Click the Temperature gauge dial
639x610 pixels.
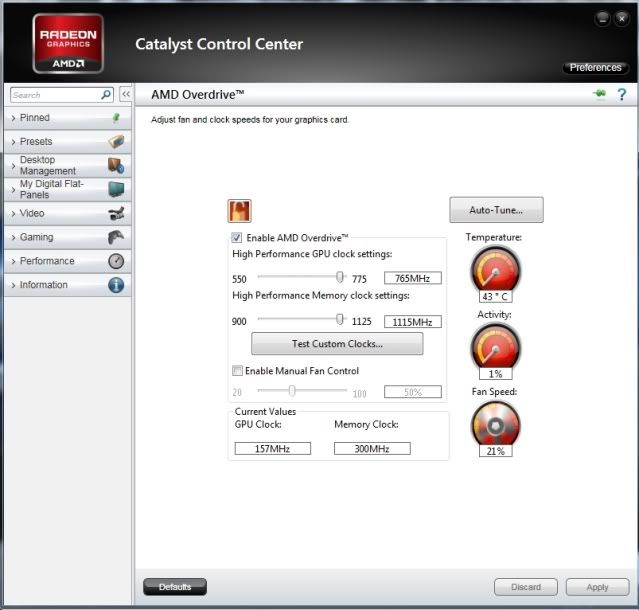(496, 269)
